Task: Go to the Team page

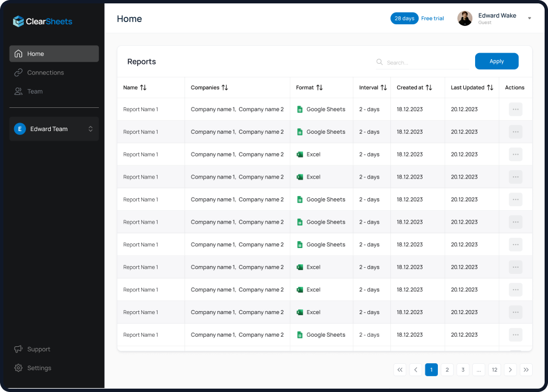Action: pos(54,91)
